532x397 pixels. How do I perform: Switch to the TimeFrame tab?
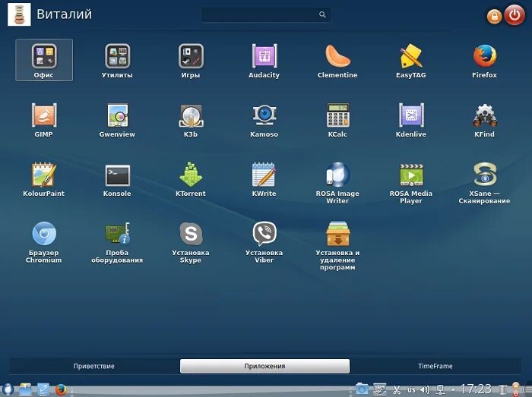435,366
